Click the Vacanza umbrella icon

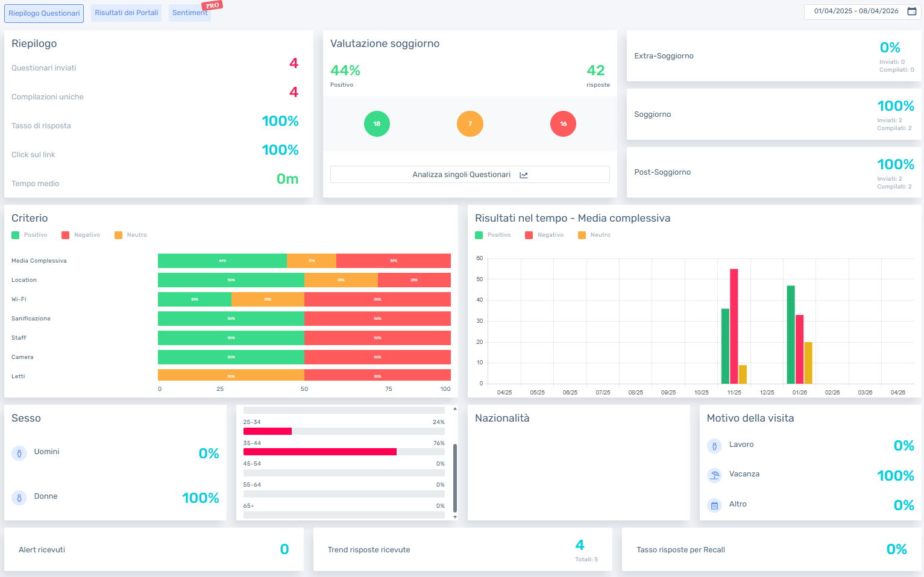(714, 475)
